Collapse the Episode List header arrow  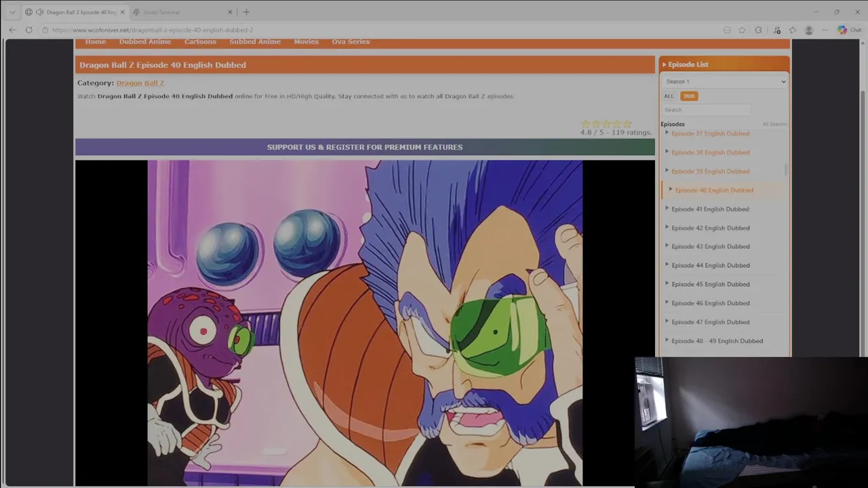coord(665,64)
